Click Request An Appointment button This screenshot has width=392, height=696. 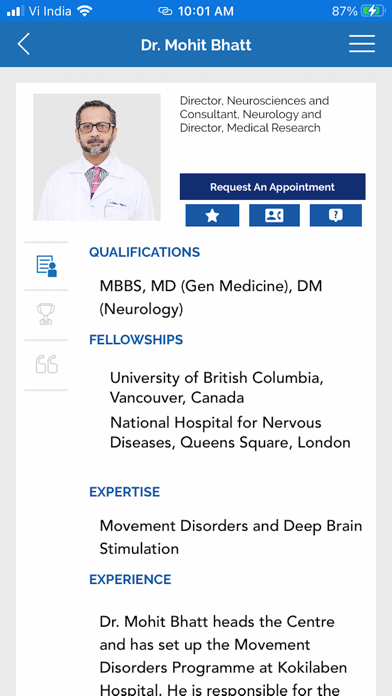click(x=273, y=187)
